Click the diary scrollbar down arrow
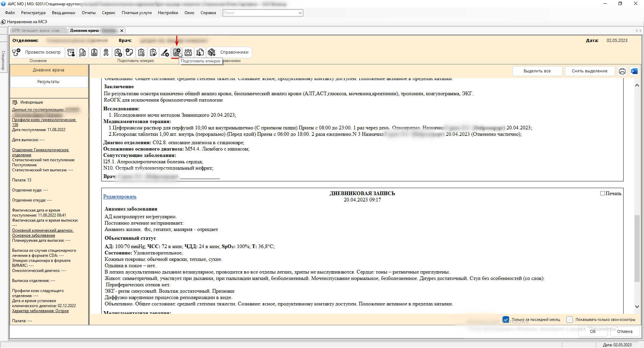 [x=637, y=306]
